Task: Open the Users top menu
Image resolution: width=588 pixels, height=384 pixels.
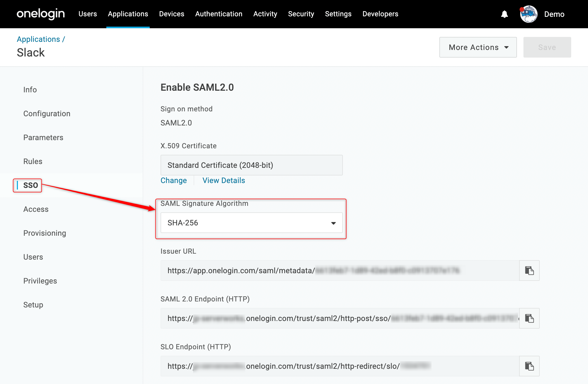Action: point(88,14)
